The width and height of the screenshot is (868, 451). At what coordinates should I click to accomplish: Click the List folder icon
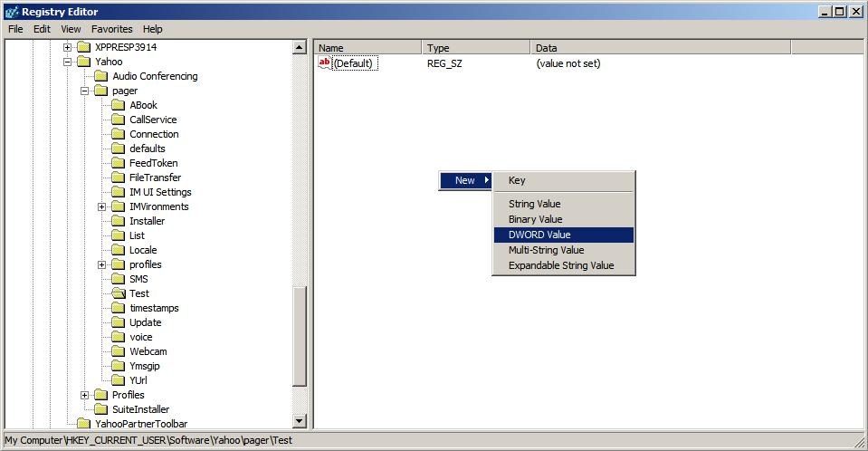pos(118,235)
